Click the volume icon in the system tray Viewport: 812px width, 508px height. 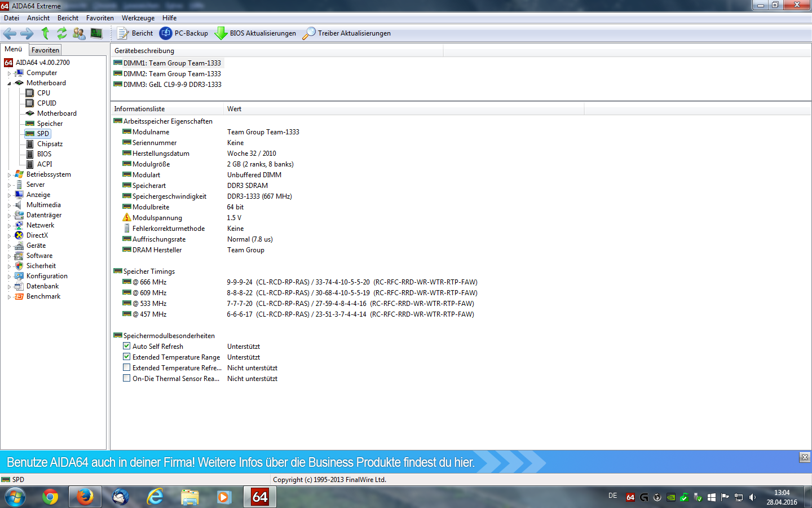(x=752, y=497)
